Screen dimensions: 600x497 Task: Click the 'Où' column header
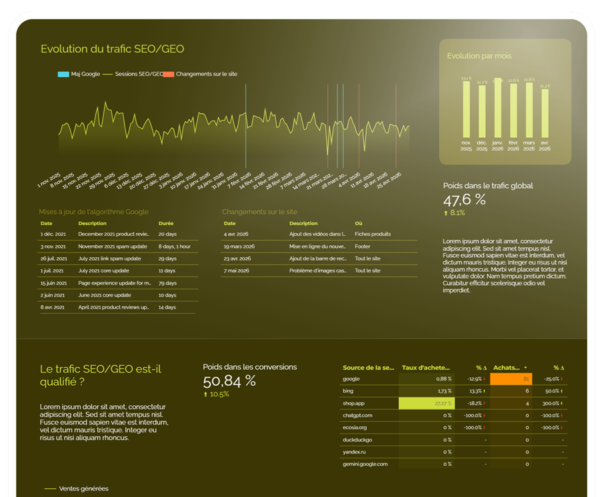(x=358, y=223)
